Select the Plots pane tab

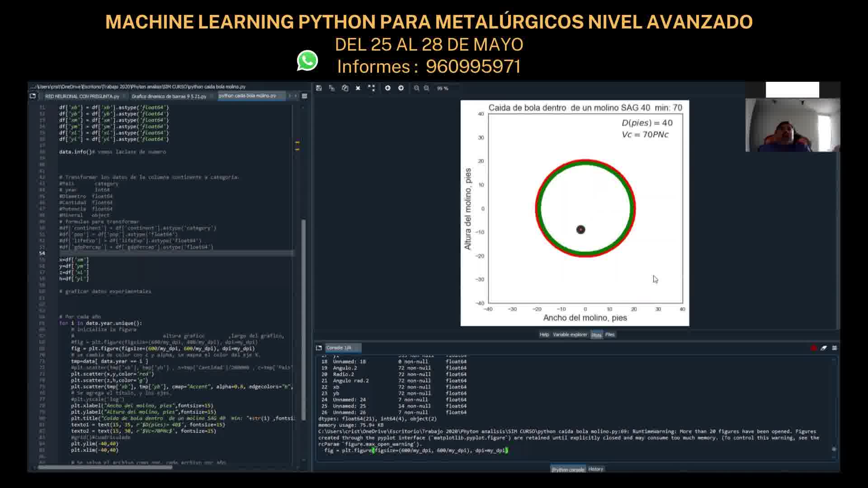[x=596, y=335]
